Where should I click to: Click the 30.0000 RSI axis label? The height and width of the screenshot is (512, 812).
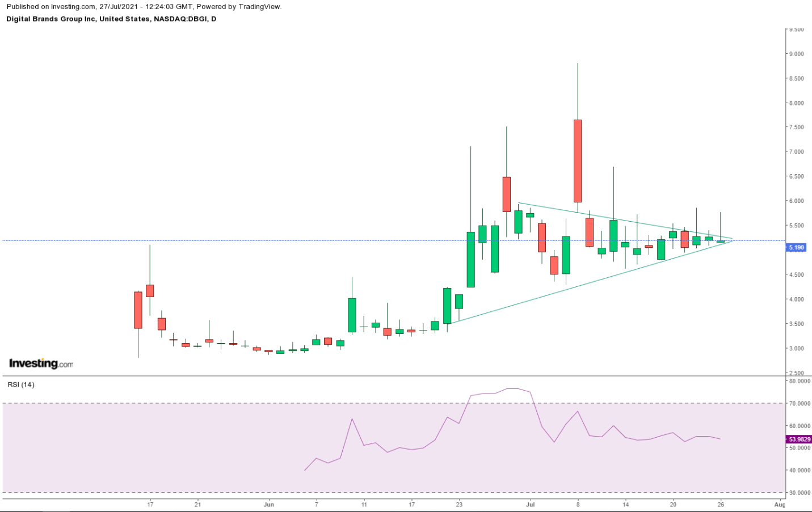point(800,493)
